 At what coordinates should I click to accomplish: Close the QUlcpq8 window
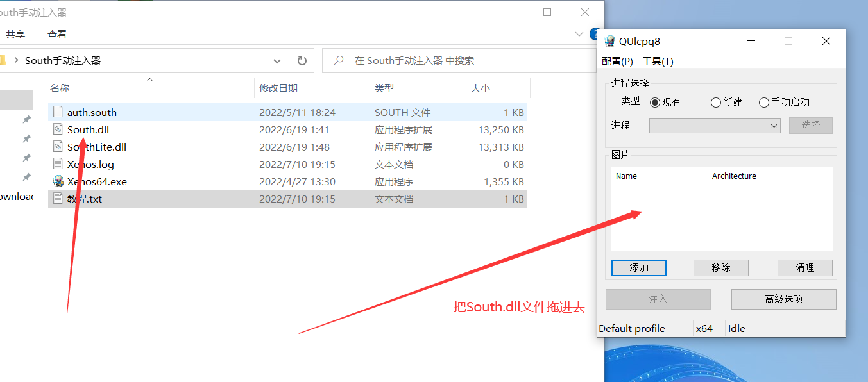(826, 41)
